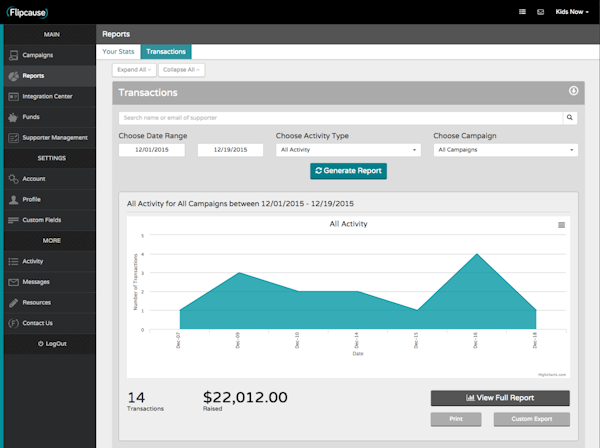This screenshot has width=600, height=448.
Task: Open the Collapse All dropdown button
Action: point(181,70)
